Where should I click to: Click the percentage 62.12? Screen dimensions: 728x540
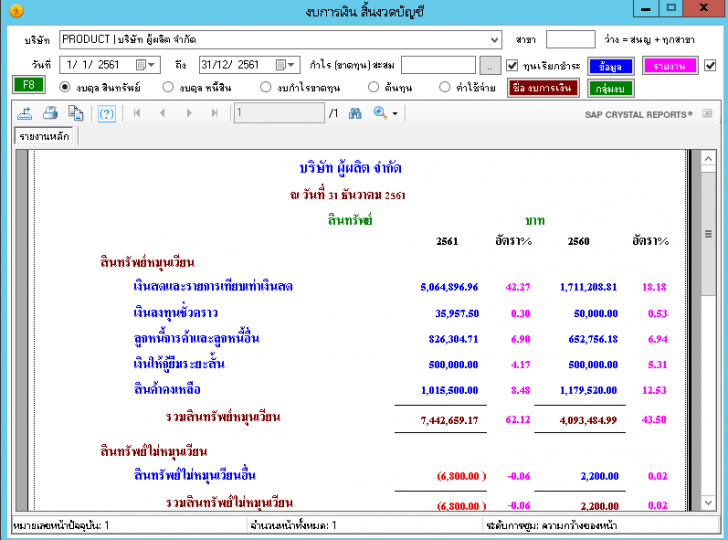[x=518, y=419]
